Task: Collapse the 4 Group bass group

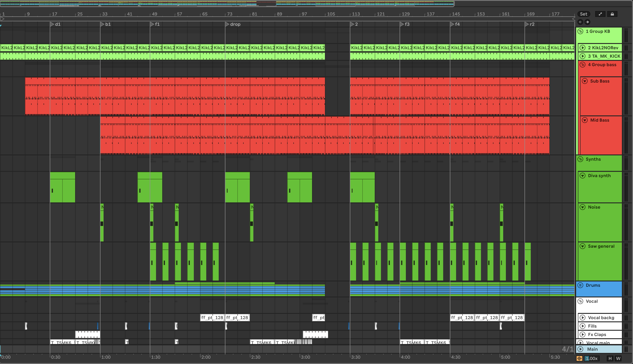Action: [583, 65]
